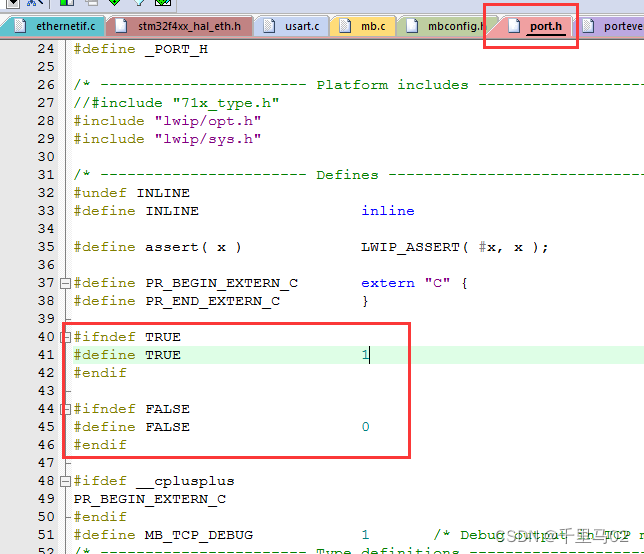Place cursor after TRUE value 1
Screen dimensions: 644x554
370,355
